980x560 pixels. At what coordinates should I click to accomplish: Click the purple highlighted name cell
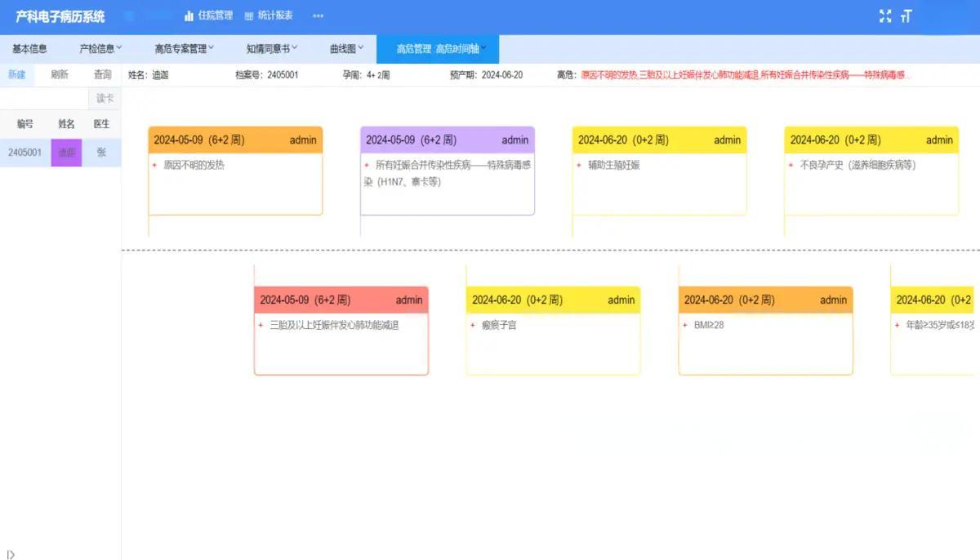(x=66, y=153)
